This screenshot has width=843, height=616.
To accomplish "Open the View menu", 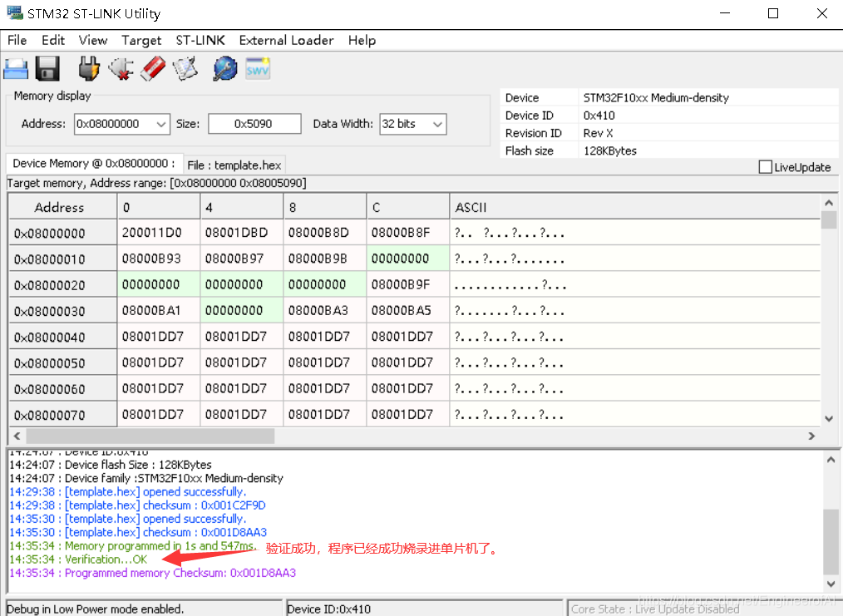I will [x=92, y=40].
